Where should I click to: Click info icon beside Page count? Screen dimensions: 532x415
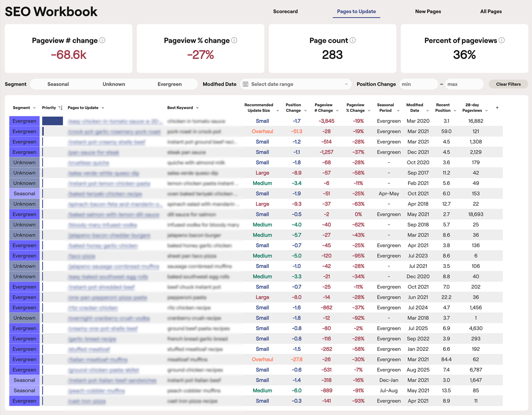click(x=353, y=40)
